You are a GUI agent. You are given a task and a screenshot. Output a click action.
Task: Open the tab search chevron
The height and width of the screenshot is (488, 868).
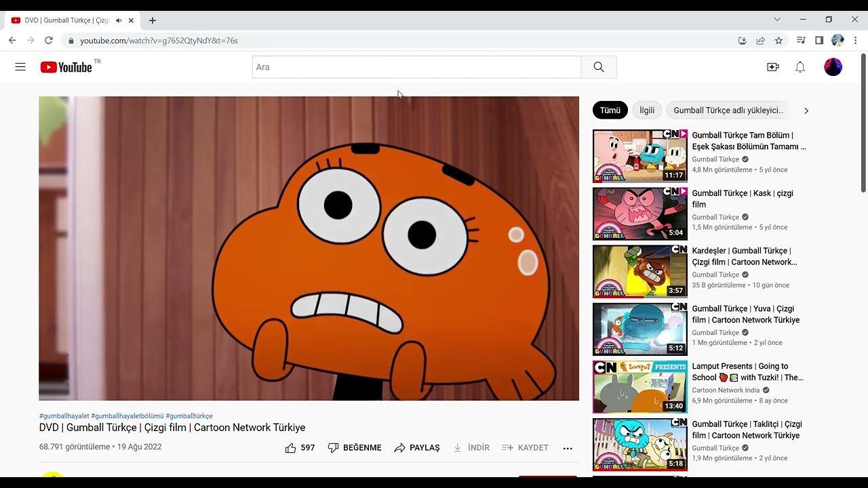[x=777, y=20]
